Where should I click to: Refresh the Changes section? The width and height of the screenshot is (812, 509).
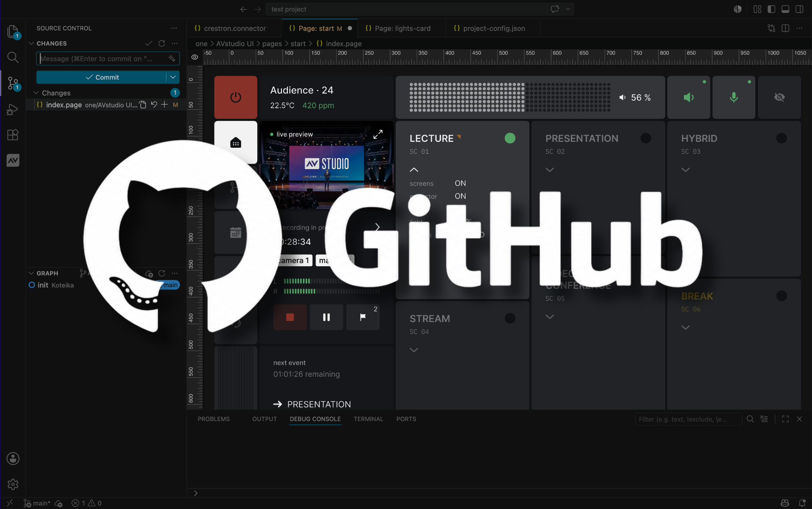[162, 43]
